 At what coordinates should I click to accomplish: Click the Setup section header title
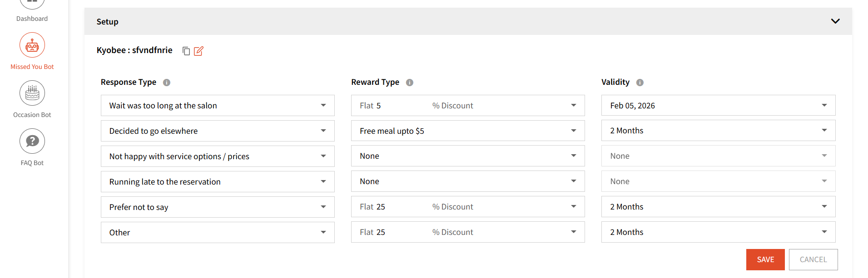[x=107, y=22]
